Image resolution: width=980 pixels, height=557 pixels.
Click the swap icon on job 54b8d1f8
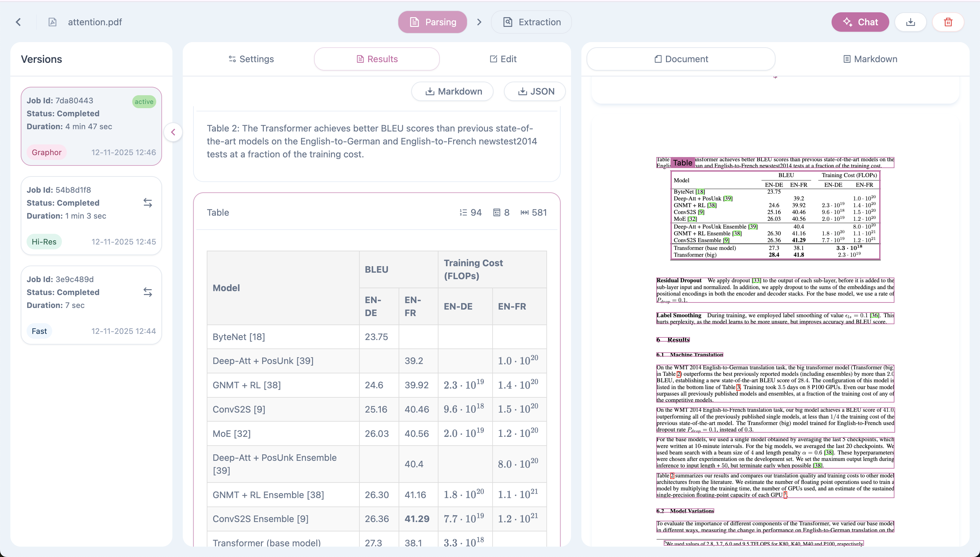(148, 203)
